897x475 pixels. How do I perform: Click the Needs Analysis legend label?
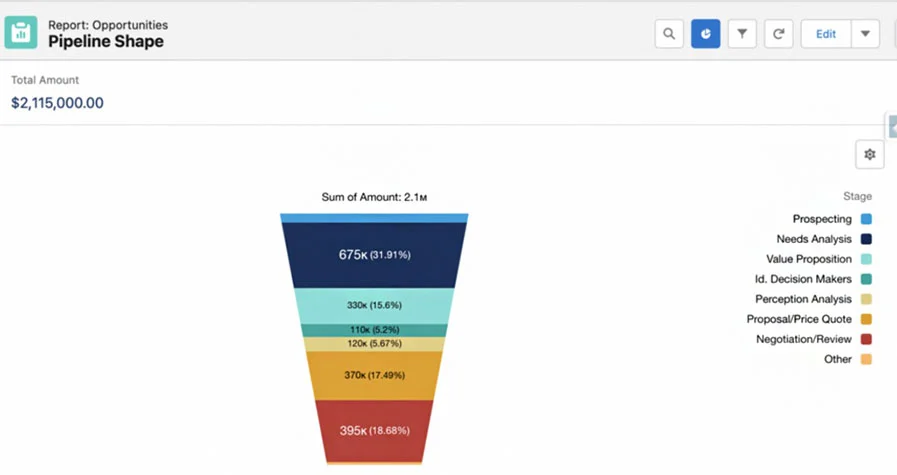[814, 239]
